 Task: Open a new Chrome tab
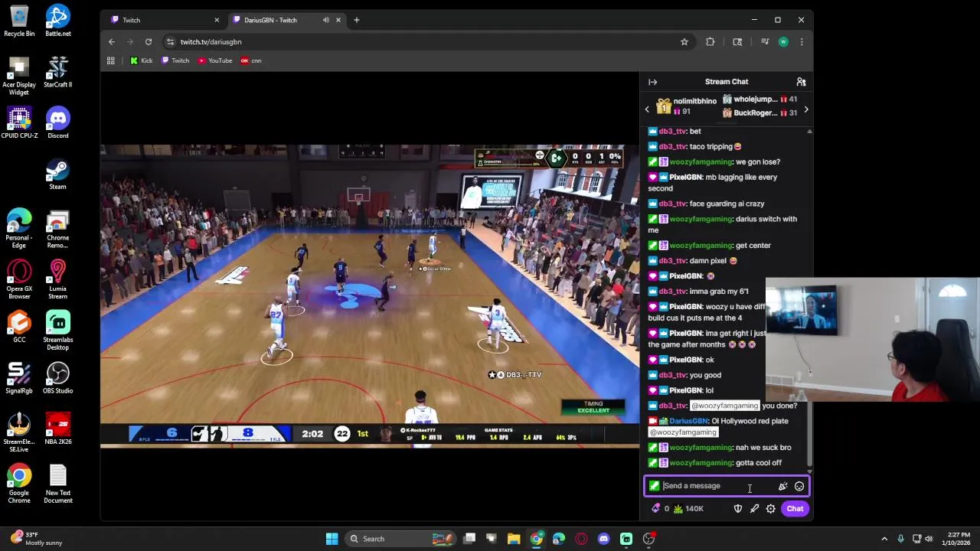click(357, 20)
